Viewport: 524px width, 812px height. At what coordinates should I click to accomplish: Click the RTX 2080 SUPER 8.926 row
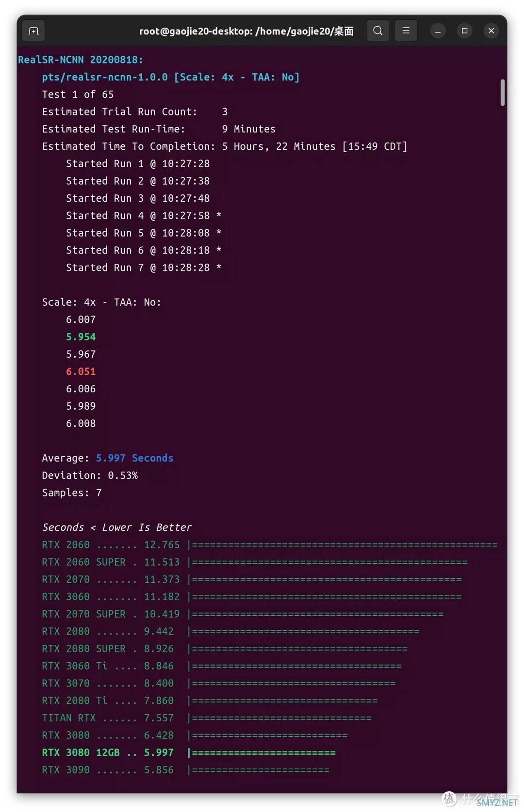[225, 649]
